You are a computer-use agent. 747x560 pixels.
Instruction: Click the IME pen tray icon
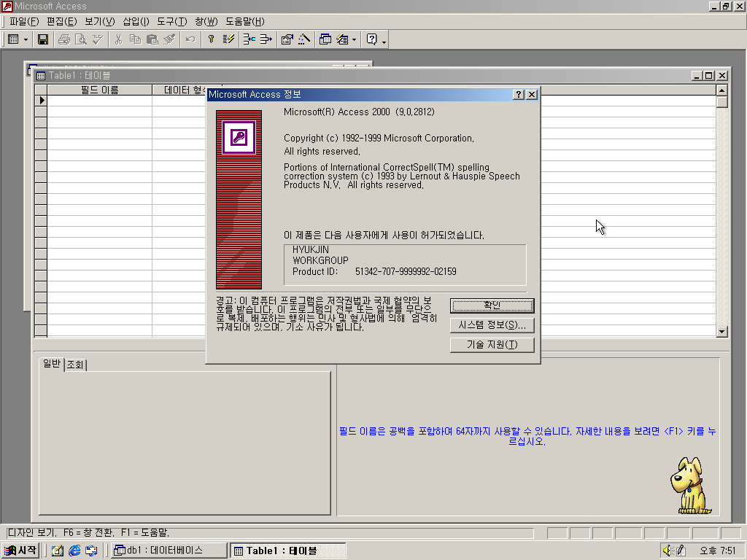[681, 551]
